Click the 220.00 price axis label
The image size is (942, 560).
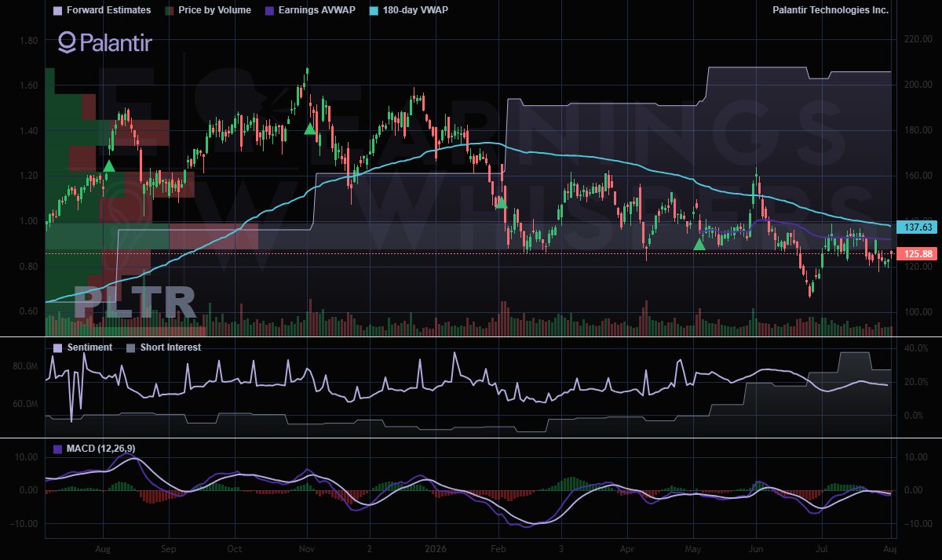coord(918,39)
